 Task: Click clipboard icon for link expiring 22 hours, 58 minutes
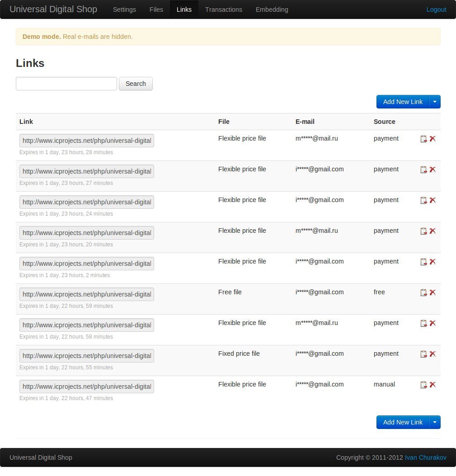(x=423, y=323)
